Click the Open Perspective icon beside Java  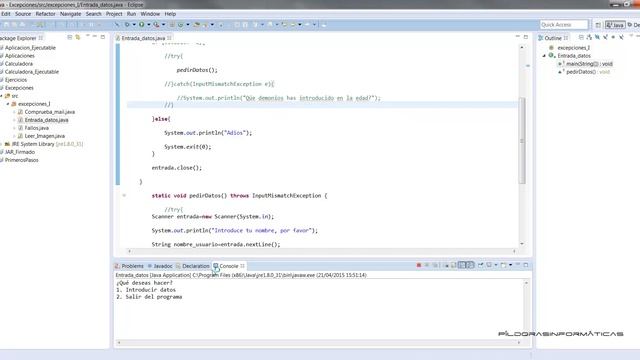[x=598, y=25]
